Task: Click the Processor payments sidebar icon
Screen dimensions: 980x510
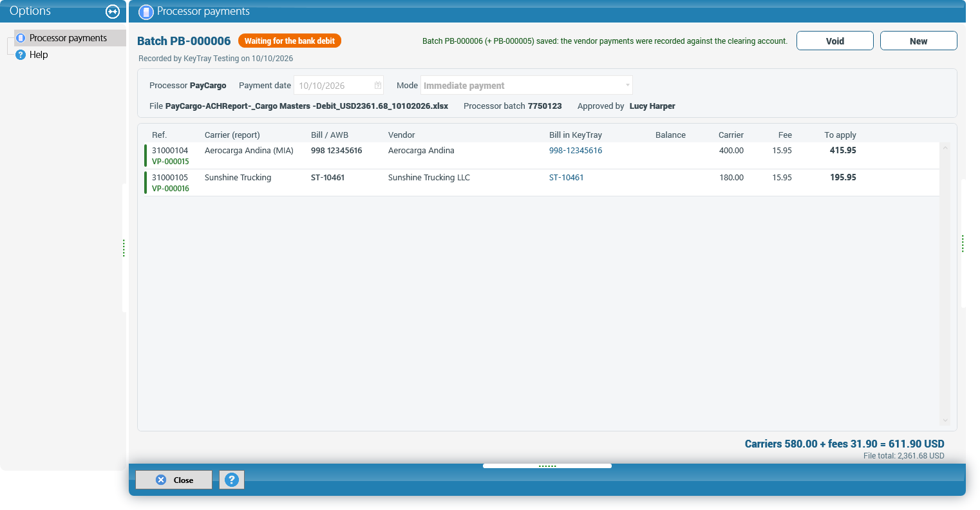Action: 21,38
